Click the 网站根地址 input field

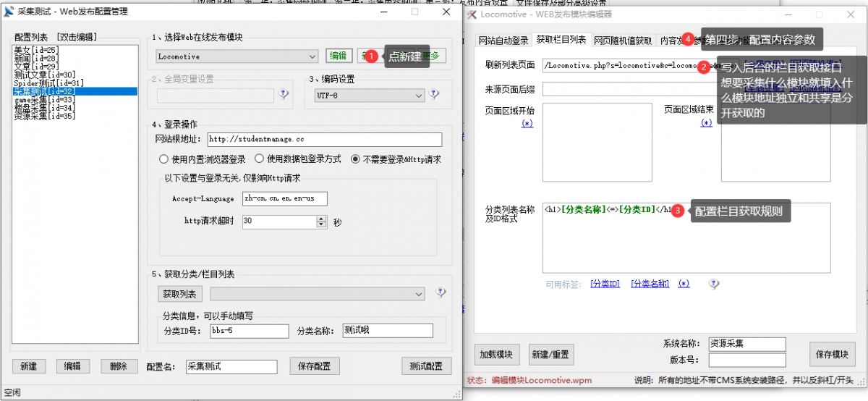click(324, 140)
